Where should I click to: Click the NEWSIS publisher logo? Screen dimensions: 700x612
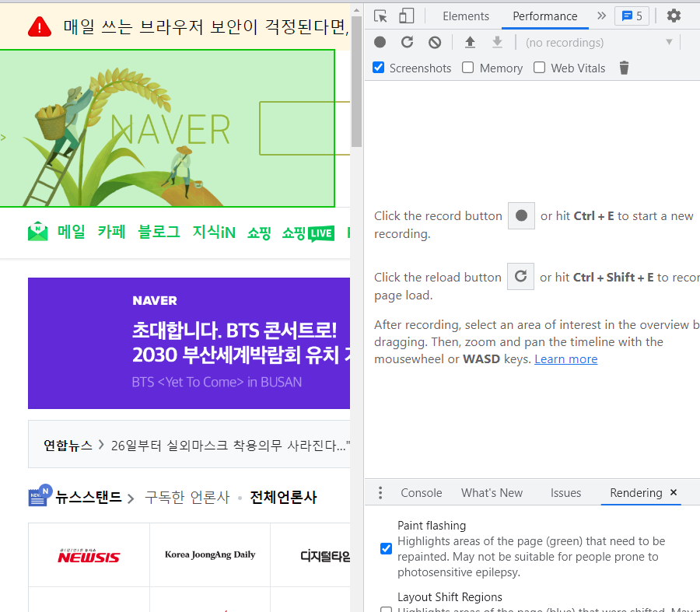(89, 555)
